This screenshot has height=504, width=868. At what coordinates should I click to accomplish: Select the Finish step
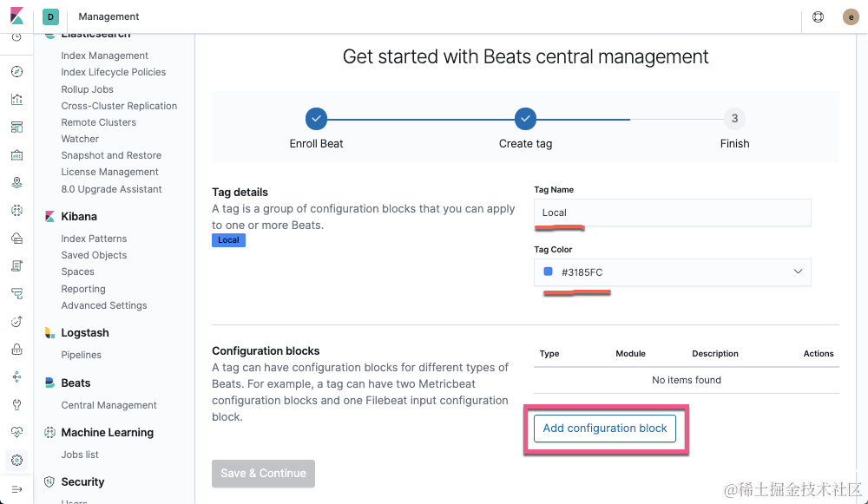point(734,119)
